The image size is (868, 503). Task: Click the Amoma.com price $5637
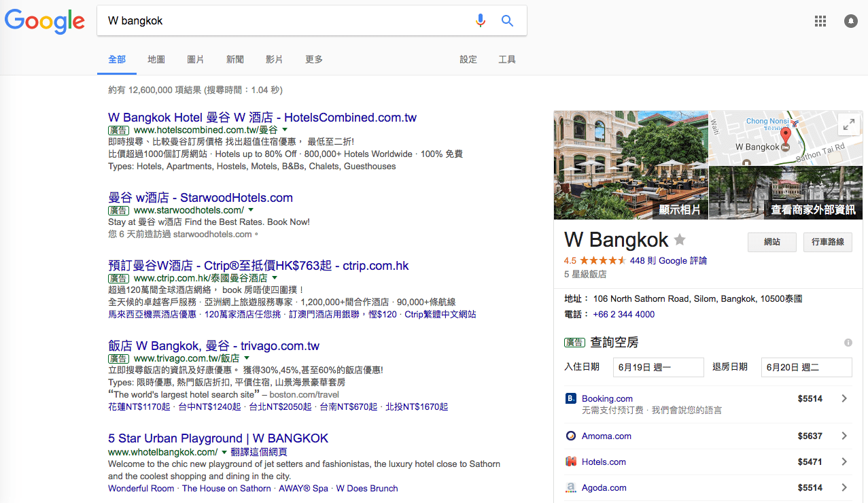[x=810, y=436]
